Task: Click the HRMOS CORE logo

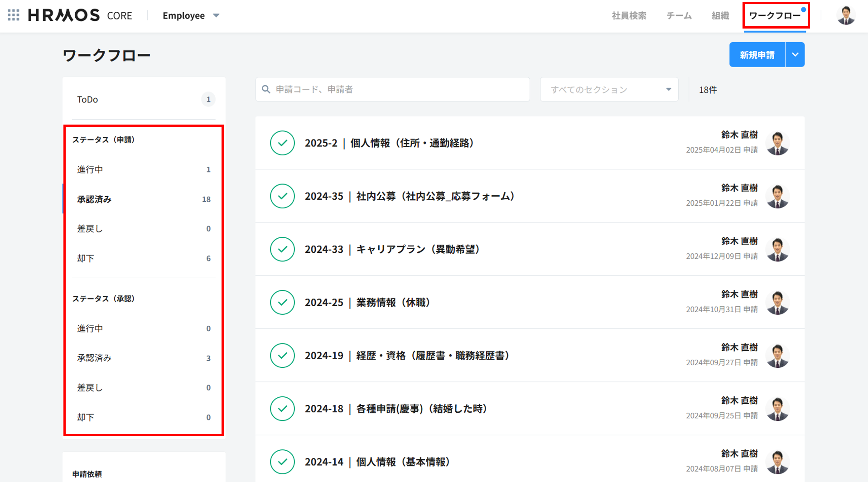Action: point(80,15)
